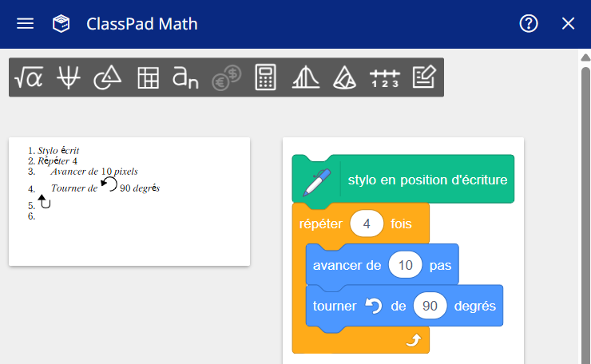The width and height of the screenshot is (591, 364).
Task: Open the hamburger menu
Action: point(26,24)
